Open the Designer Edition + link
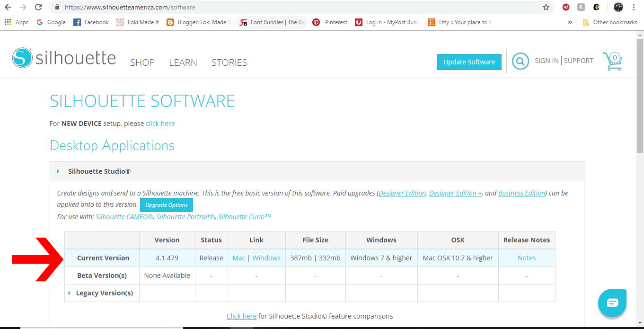Screen dimensions: 644x329 (x=456, y=193)
